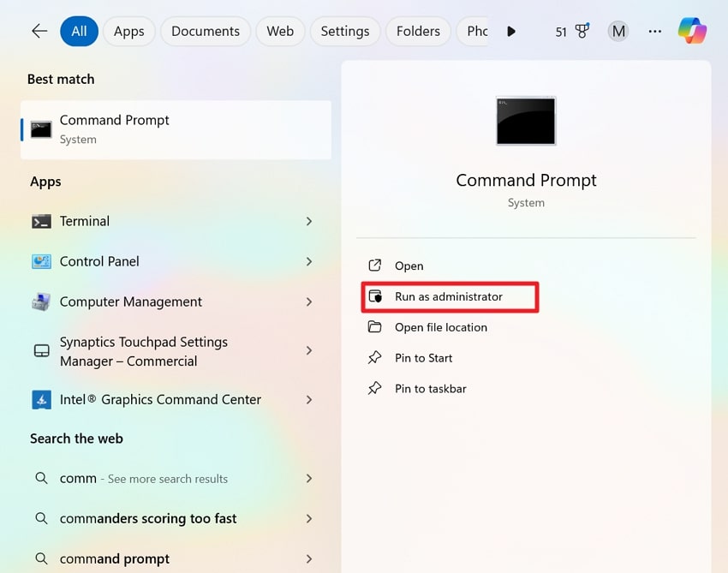Launch Intel Graphics Command Center

[x=159, y=399]
